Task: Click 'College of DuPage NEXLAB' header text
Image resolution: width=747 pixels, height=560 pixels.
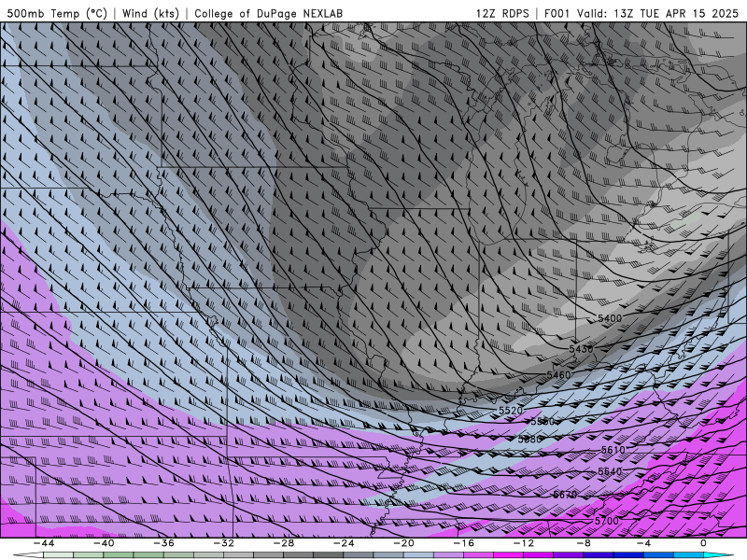Action: tap(268, 13)
